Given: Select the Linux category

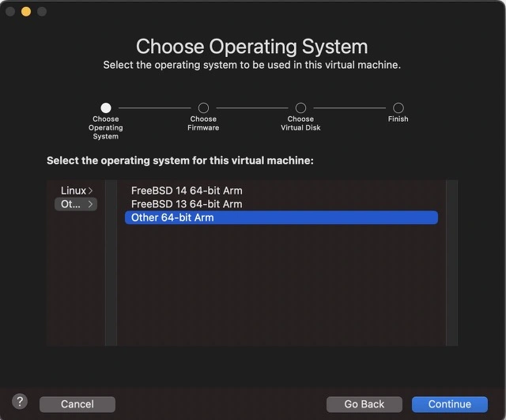Looking at the screenshot, I should tap(76, 191).
